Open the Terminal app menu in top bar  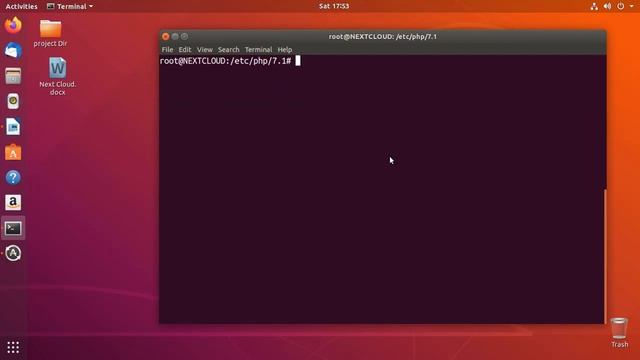(70, 6)
